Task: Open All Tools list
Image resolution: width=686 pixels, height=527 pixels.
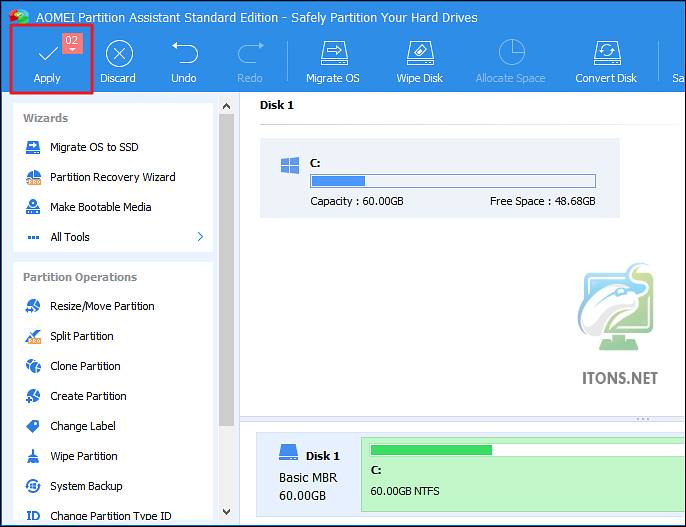Action: click(x=70, y=237)
